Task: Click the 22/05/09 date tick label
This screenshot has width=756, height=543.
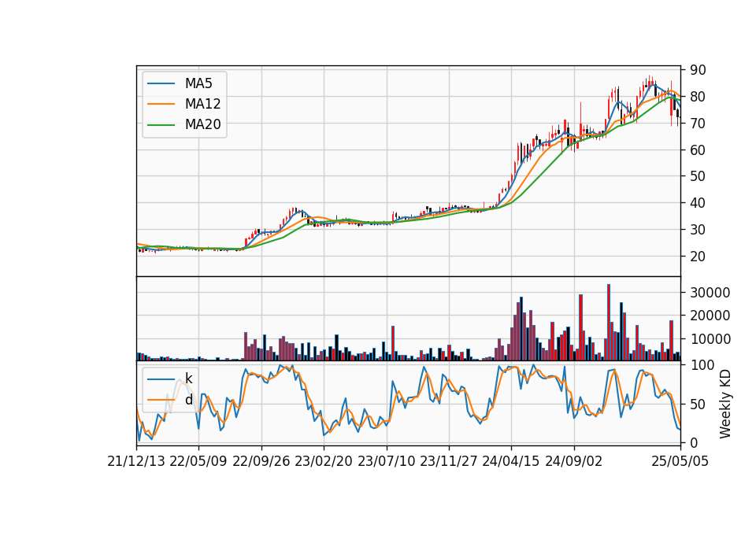Action: click(x=198, y=461)
